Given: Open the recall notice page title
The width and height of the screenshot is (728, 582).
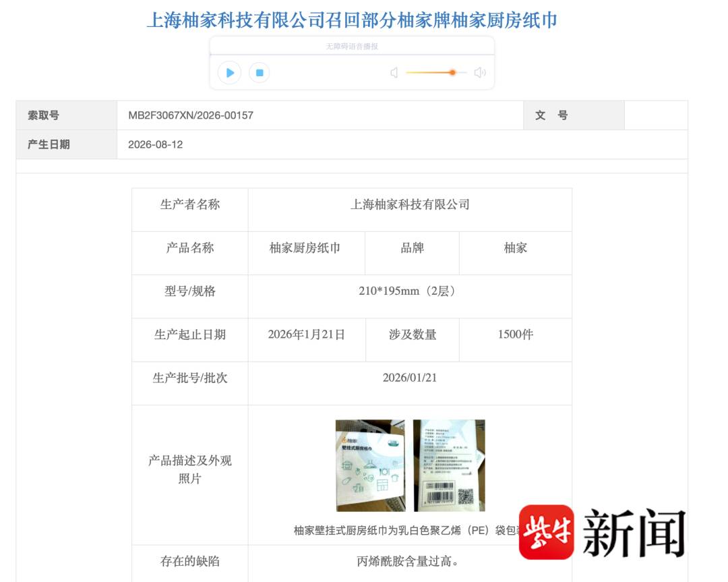Looking at the screenshot, I should click(x=352, y=20).
